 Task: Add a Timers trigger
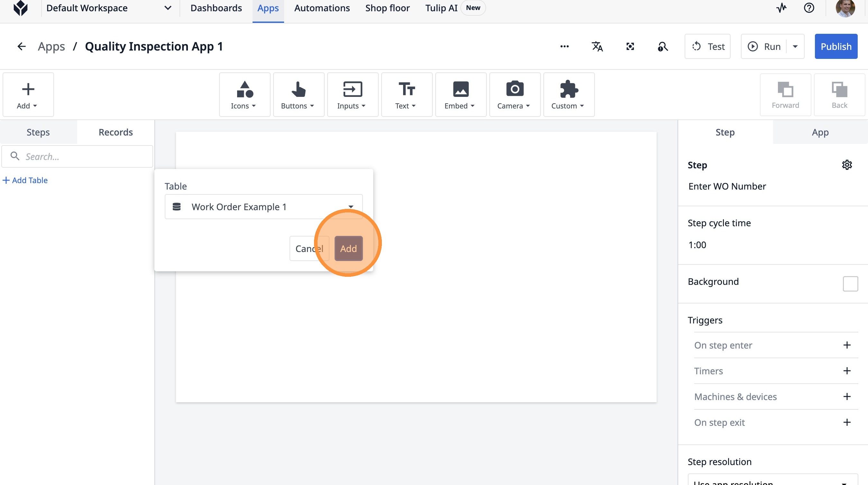(847, 371)
